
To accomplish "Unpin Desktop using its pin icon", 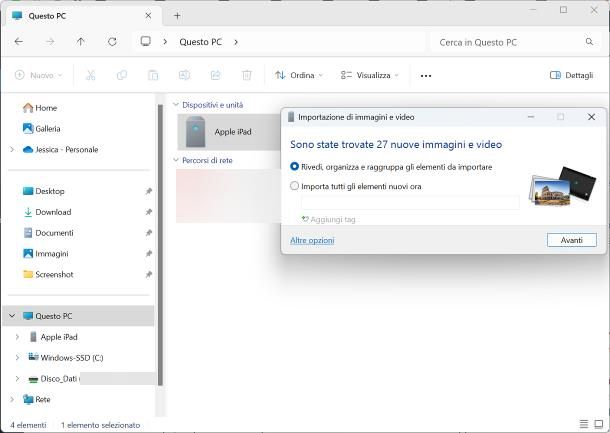I will (x=149, y=191).
